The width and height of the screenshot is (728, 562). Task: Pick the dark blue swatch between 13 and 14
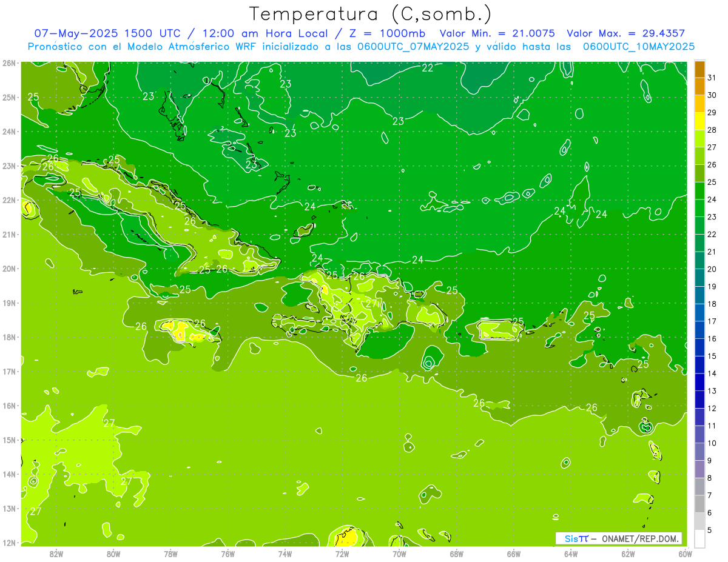point(699,382)
